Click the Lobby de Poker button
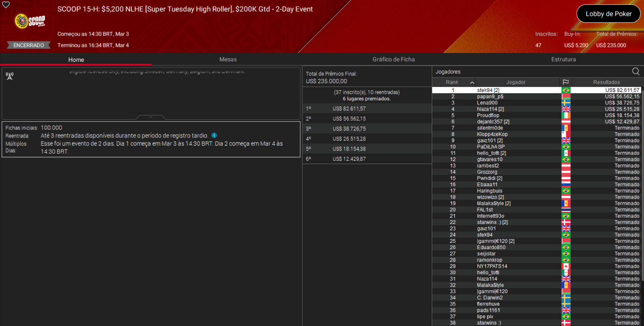644x326 pixels. pos(608,14)
